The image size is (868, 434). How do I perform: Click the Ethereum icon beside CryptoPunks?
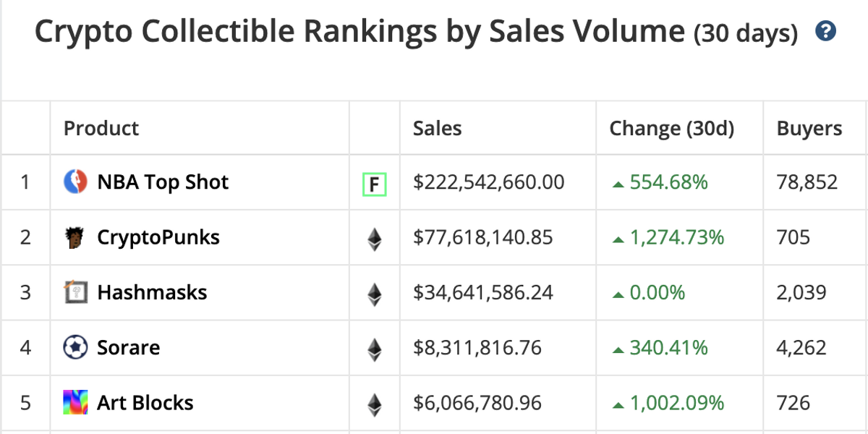pyautogui.click(x=374, y=239)
